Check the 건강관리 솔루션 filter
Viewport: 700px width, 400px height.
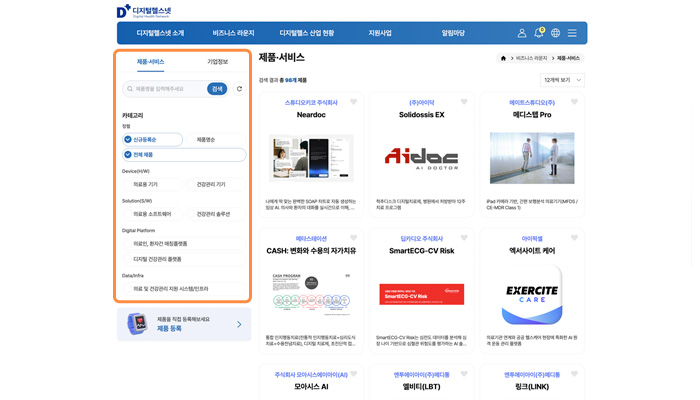(215, 214)
